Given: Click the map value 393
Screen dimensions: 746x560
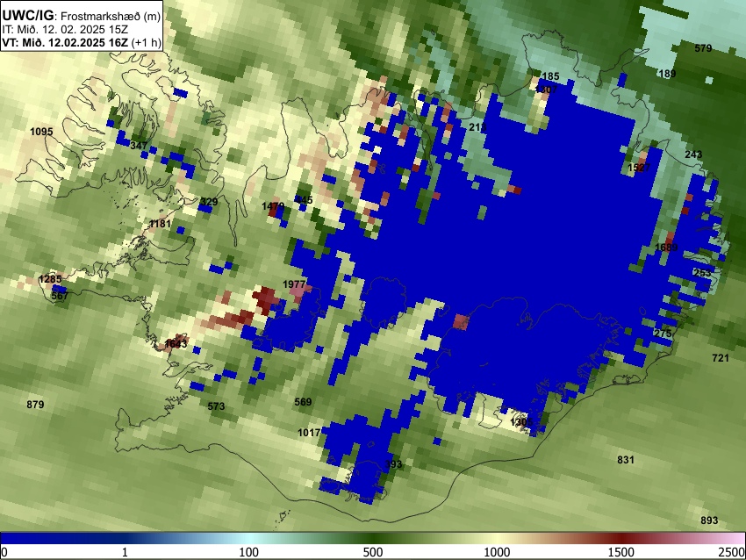Looking at the screenshot, I should 393,464.
